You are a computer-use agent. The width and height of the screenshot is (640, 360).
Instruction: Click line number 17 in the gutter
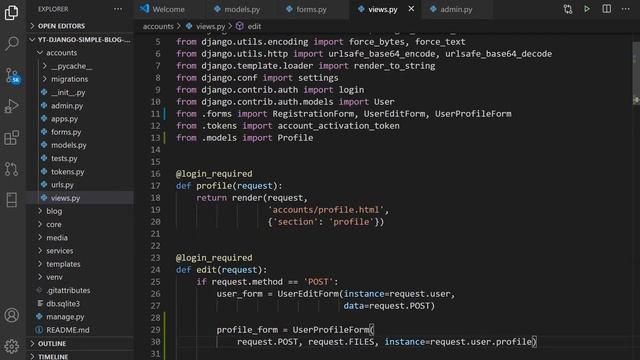(x=156, y=186)
